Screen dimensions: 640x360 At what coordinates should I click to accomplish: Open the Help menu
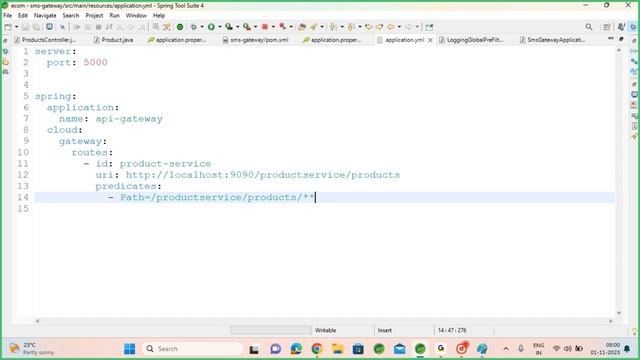pyautogui.click(x=159, y=16)
